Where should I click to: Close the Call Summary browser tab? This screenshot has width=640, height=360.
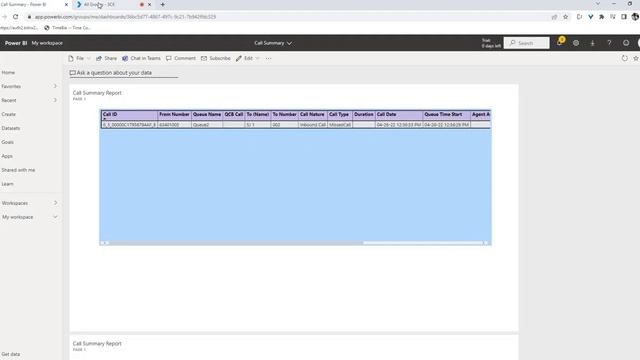66,4
